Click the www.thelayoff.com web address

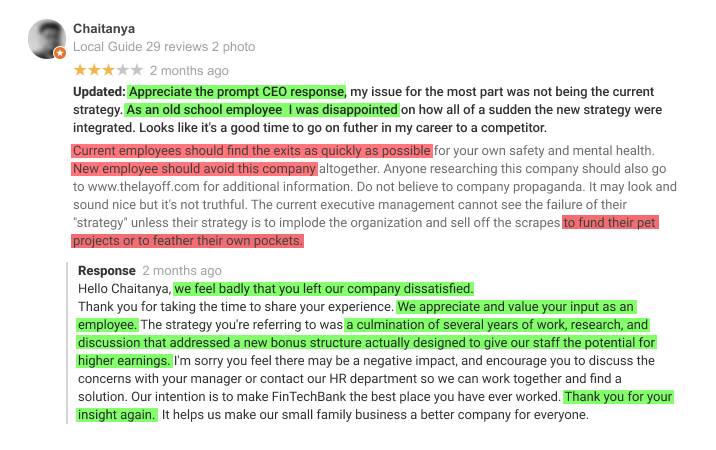pos(143,187)
